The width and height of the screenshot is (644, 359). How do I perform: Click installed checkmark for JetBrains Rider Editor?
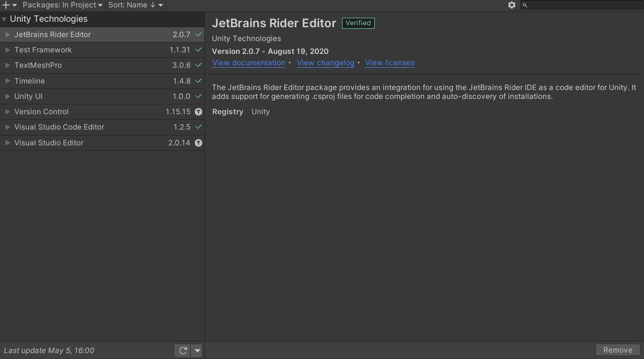click(198, 35)
